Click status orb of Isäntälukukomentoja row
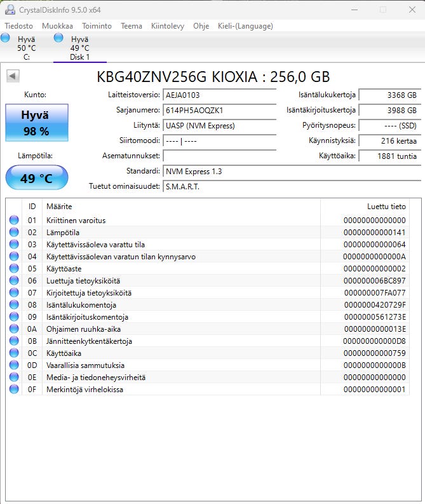The width and height of the screenshot is (425, 504). [x=14, y=304]
